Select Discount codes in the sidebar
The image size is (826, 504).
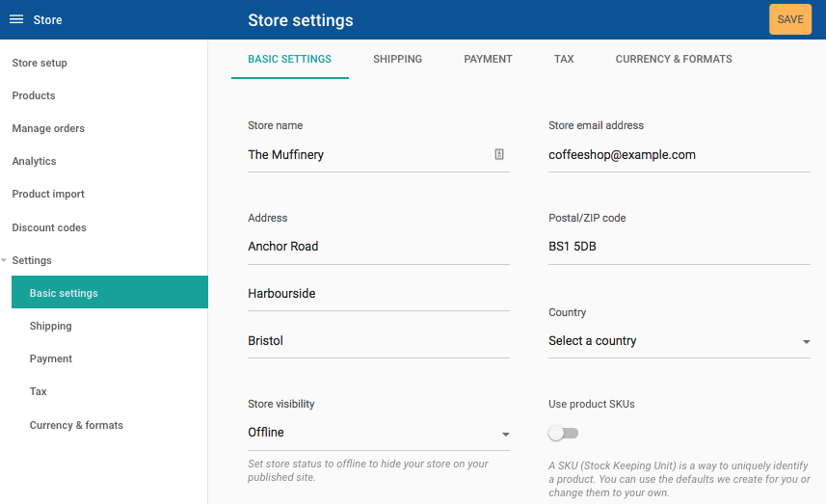pyautogui.click(x=49, y=227)
